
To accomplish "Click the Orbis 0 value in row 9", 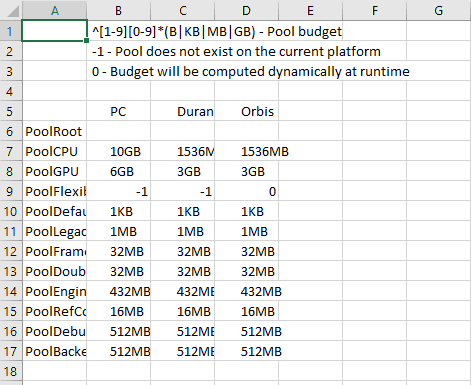I will pos(246,191).
